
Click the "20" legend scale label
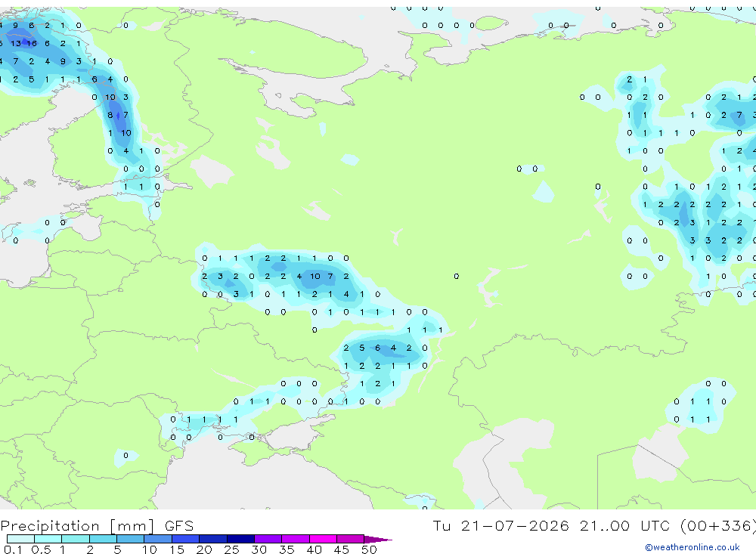point(204,549)
